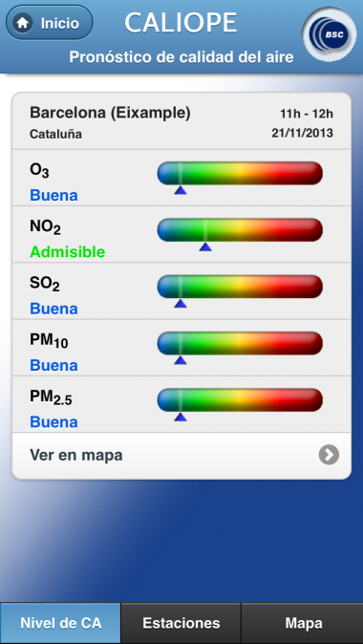
Task: Go back with the Inicio button
Action: pos(50,23)
